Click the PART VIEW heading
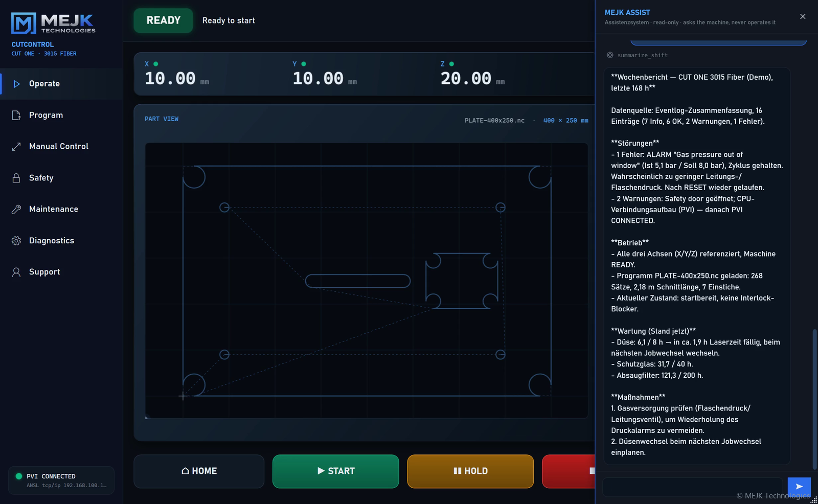The image size is (818, 504). click(x=162, y=119)
